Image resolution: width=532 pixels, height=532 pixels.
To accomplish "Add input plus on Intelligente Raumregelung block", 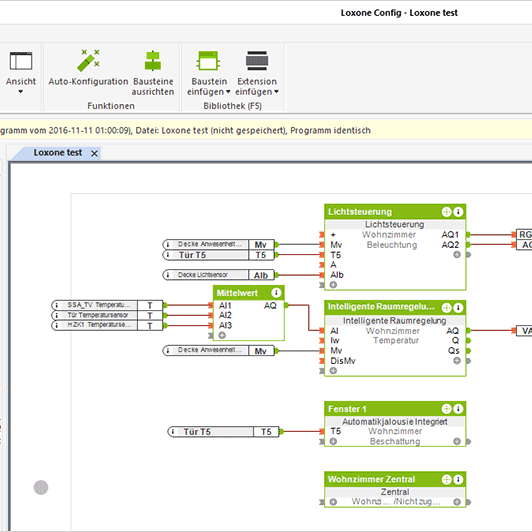I will (x=333, y=370).
